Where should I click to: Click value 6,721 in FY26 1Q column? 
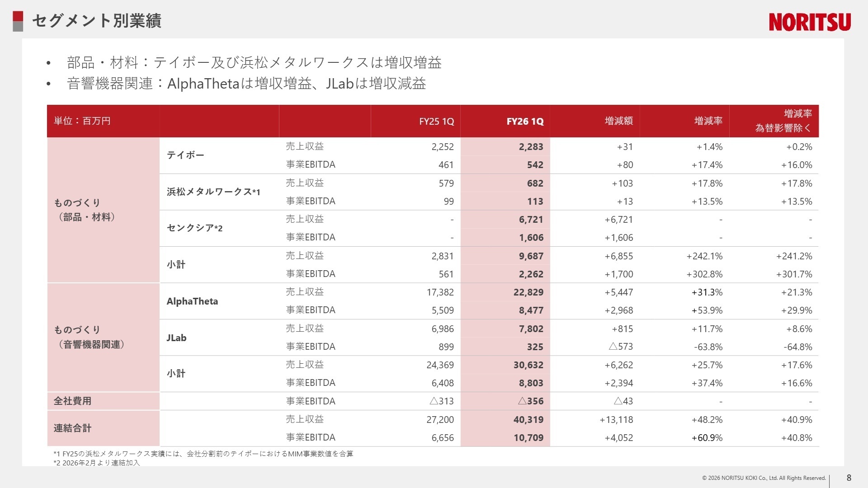coord(531,220)
